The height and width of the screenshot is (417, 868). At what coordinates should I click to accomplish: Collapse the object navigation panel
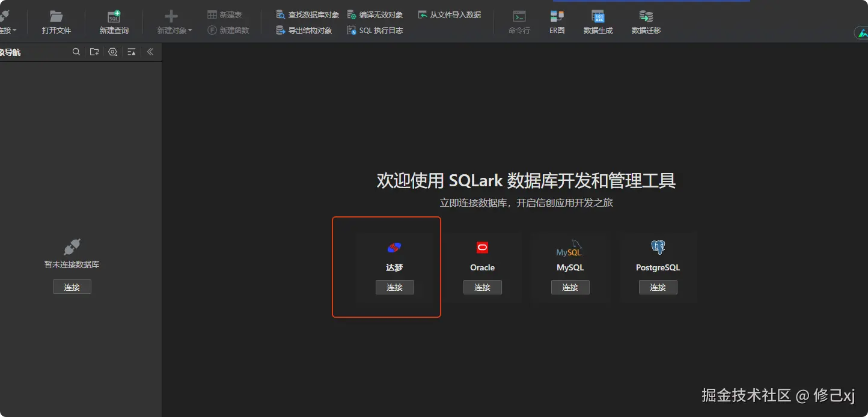(x=150, y=52)
